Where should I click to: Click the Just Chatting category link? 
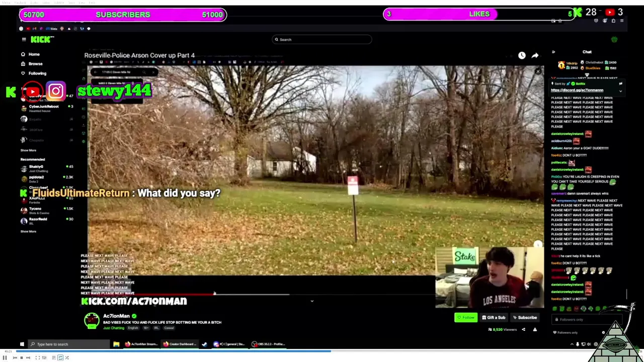(x=114, y=328)
